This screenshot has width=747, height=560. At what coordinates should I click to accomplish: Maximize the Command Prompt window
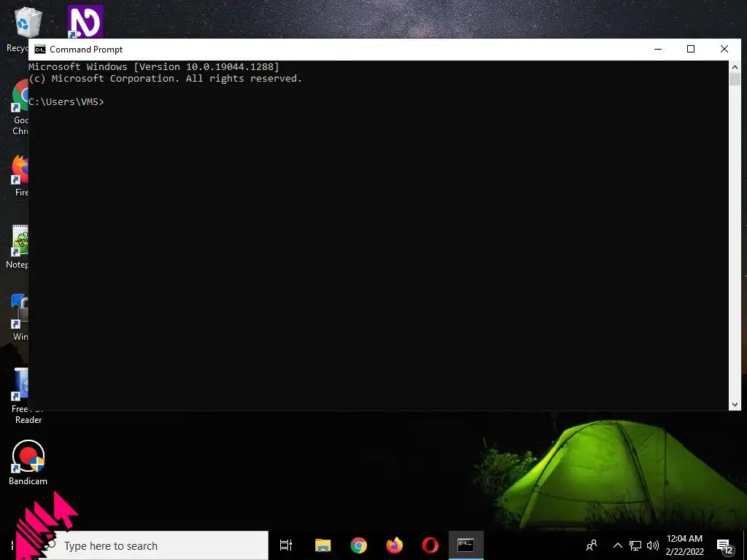(691, 49)
